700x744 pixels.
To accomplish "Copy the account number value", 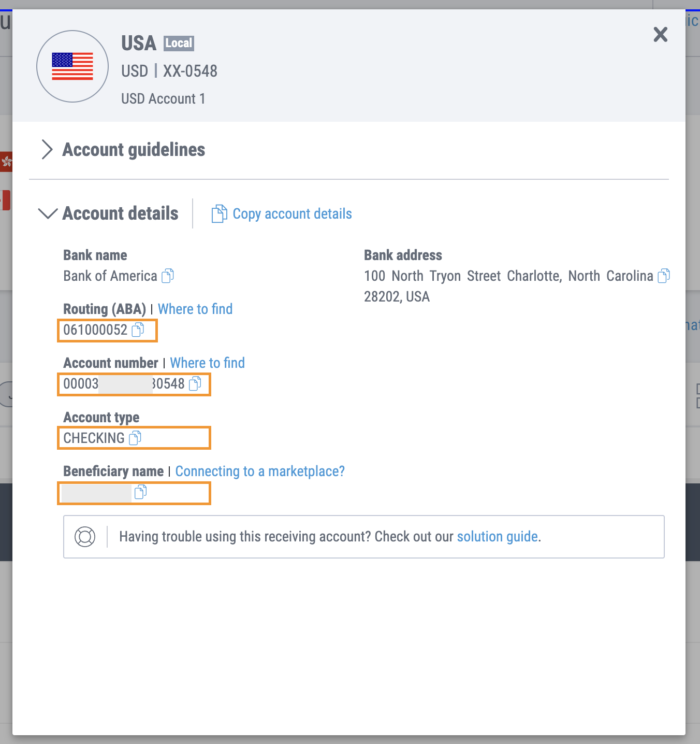I will [195, 384].
